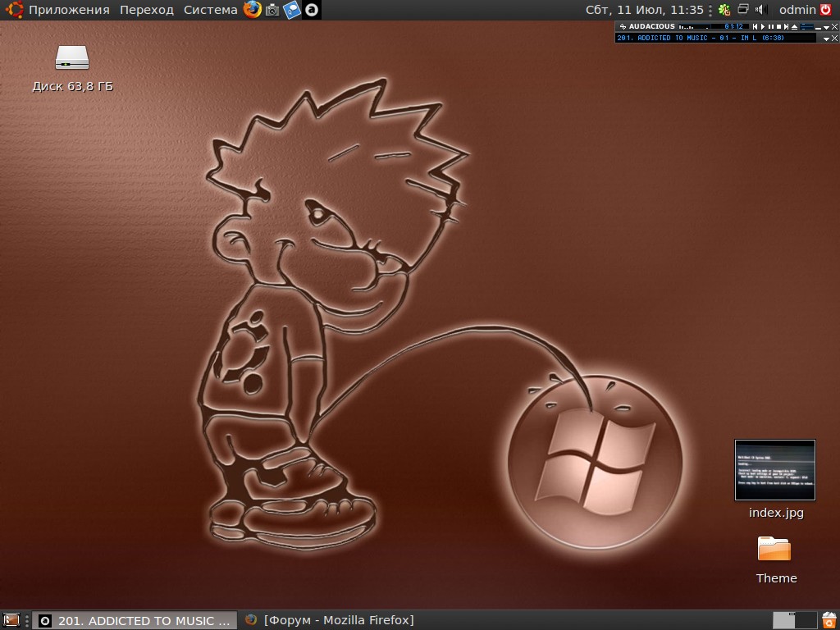
Task: Skip to next track in Audacious
Action: [x=786, y=27]
